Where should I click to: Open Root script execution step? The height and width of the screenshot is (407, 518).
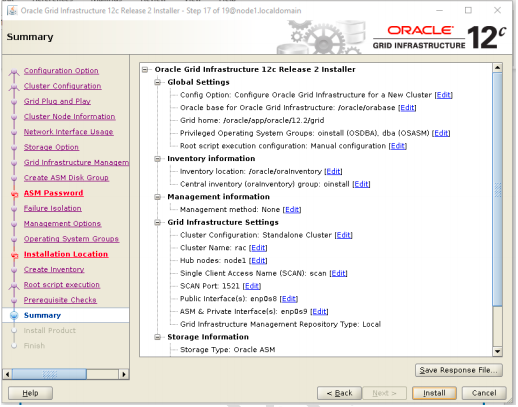(x=62, y=285)
